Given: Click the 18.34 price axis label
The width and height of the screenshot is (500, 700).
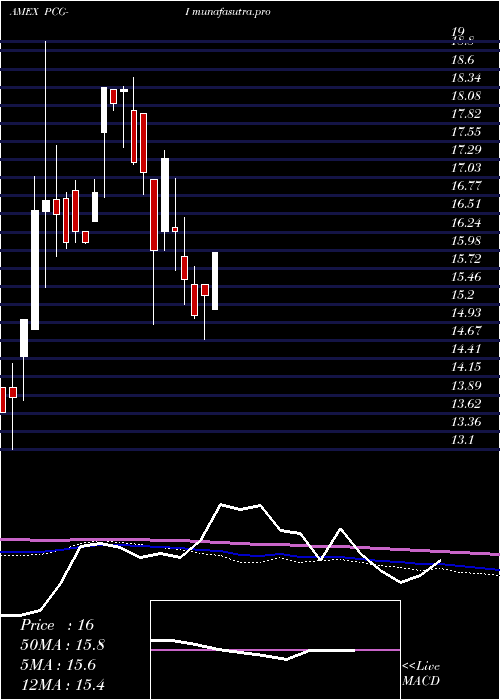Looking at the screenshot, I should point(466,78).
